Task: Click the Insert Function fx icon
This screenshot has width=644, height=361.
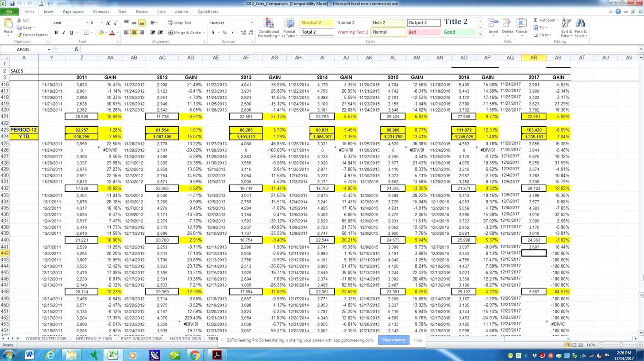Action: tap(77, 50)
